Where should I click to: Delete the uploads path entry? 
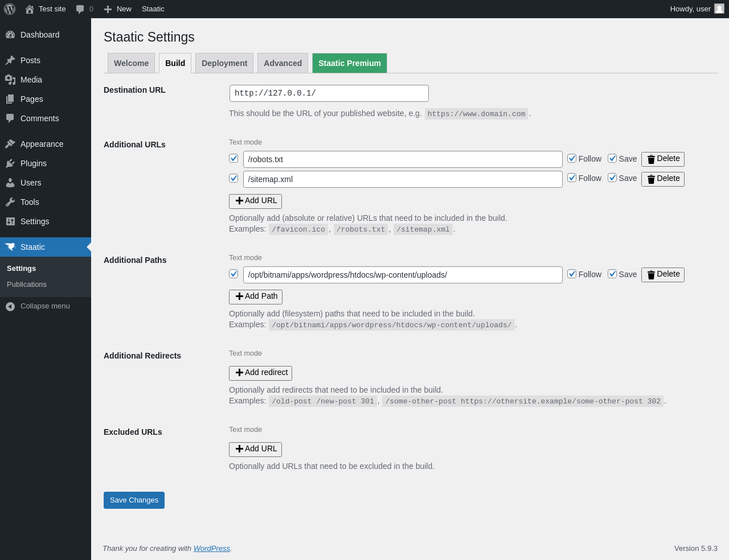point(663,275)
